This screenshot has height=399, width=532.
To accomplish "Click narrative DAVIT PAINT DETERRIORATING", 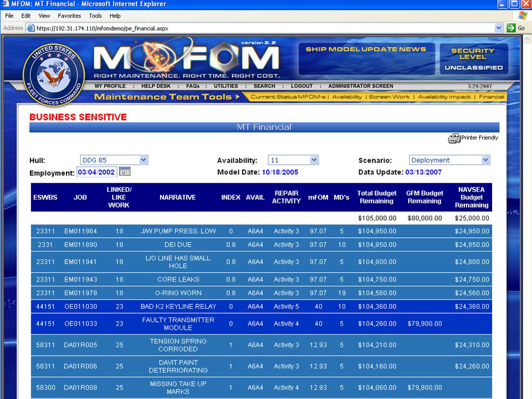I will pyautogui.click(x=178, y=366).
